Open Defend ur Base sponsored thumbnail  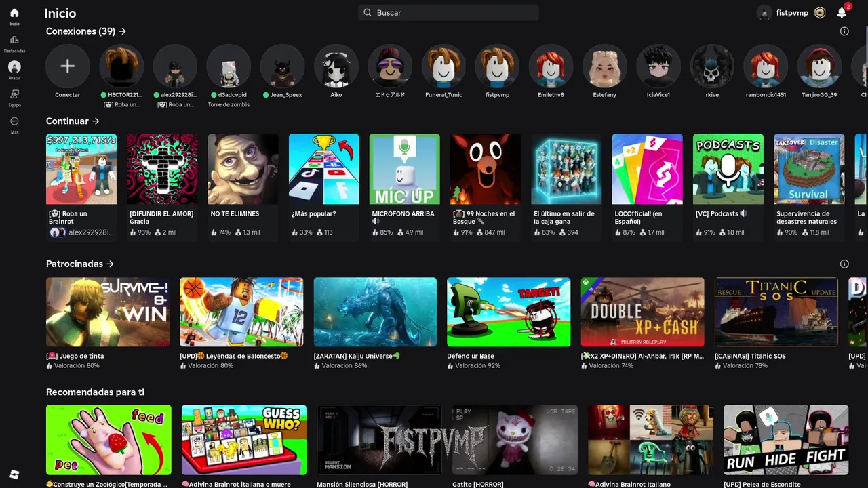[x=509, y=312]
